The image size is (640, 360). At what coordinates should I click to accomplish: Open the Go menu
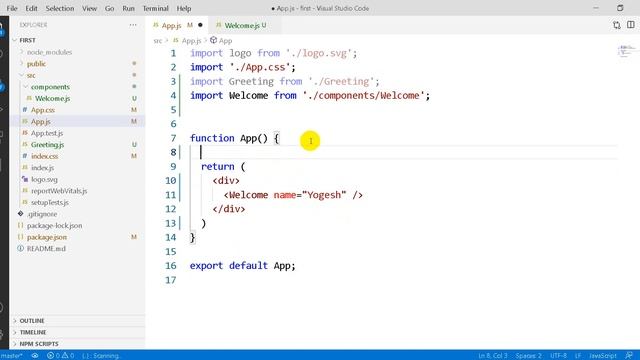pos(109,8)
